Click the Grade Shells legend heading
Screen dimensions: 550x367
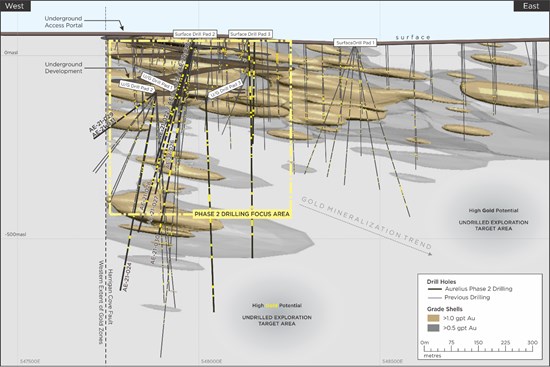point(444,309)
